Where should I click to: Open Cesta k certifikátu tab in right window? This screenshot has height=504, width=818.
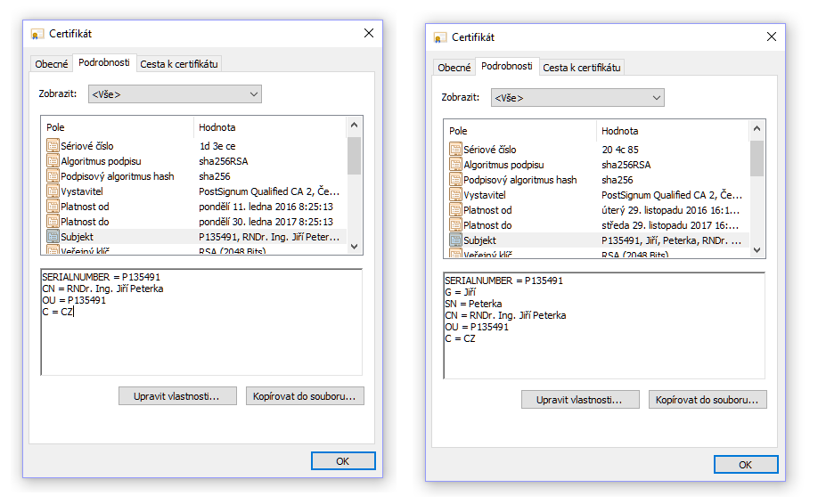click(582, 68)
